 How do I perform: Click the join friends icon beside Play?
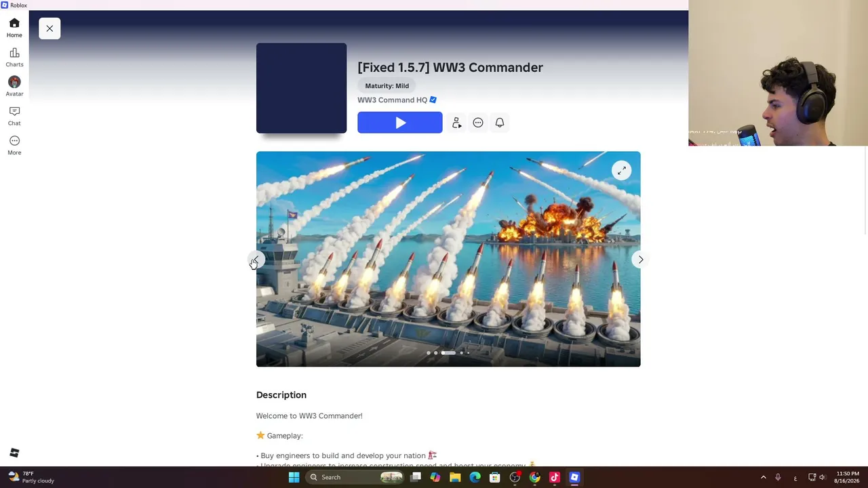click(x=456, y=123)
